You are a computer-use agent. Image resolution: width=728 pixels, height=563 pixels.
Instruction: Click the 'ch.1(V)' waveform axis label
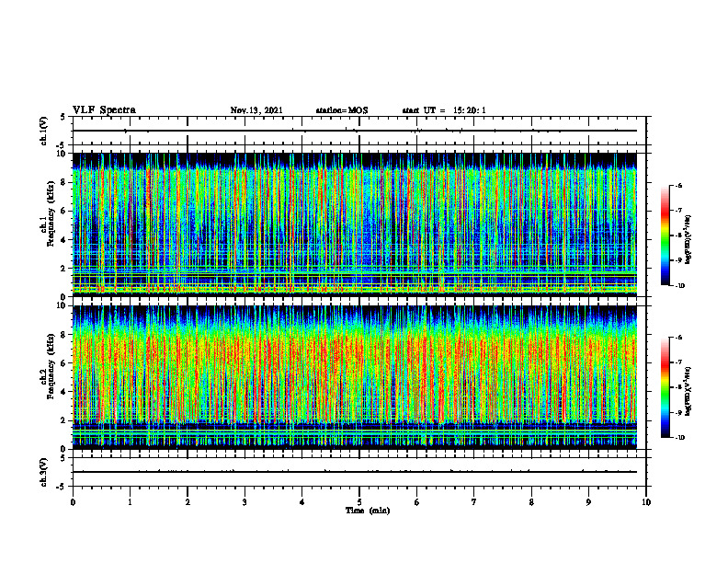pos(44,131)
